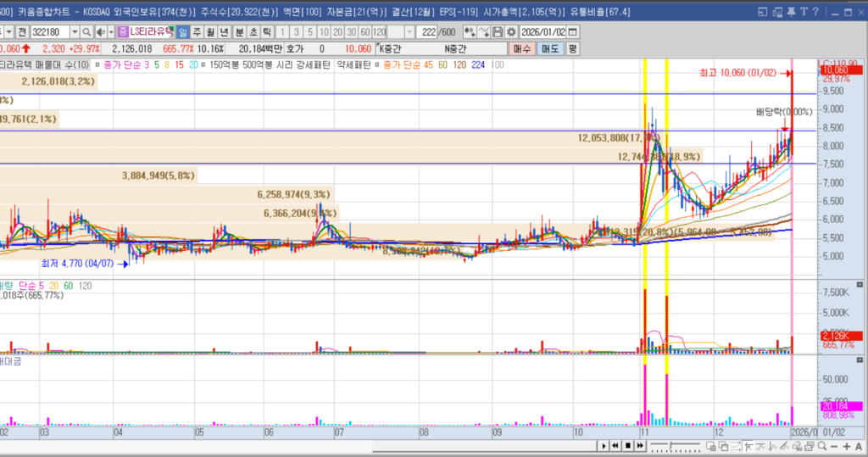Toggle the daily (일) chart period button
Viewport: 868px width, 457px height.
(182, 31)
